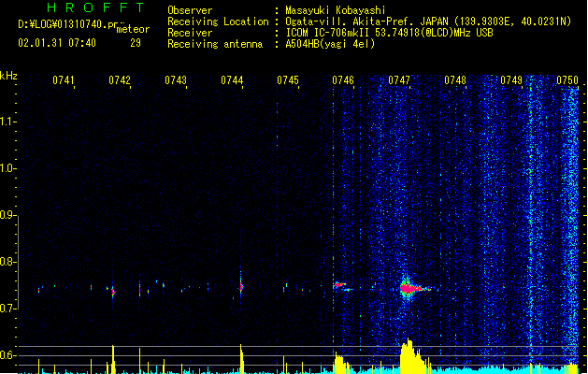Screen dimensions: 588x374
Task: Click the 0746 time marker
Action: [x=343, y=80]
